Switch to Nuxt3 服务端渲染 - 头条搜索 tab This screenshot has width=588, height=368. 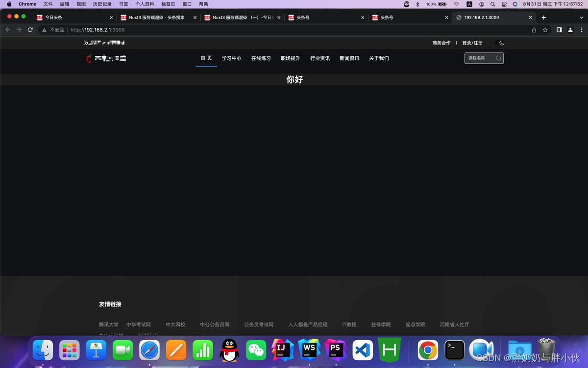coord(158,17)
